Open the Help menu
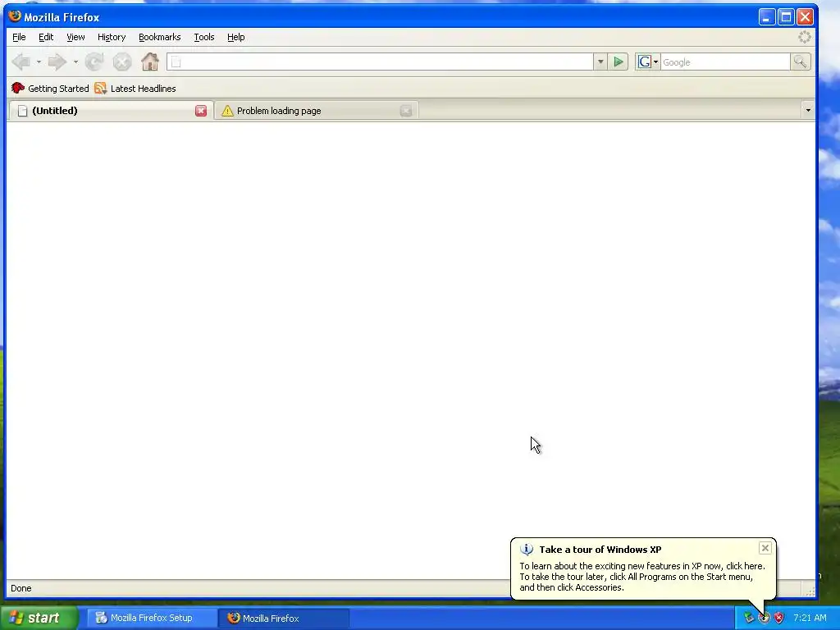Screen dimensions: 840x630 point(235,37)
